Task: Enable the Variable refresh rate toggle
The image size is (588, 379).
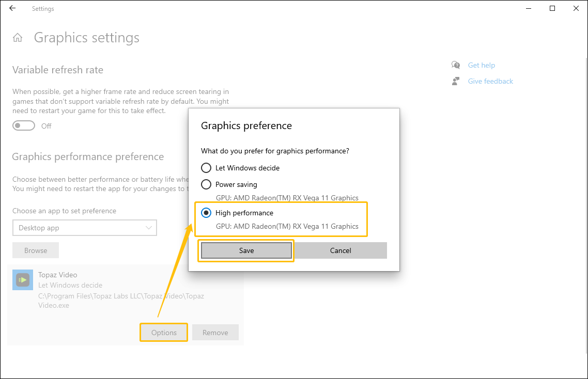Action: point(23,125)
